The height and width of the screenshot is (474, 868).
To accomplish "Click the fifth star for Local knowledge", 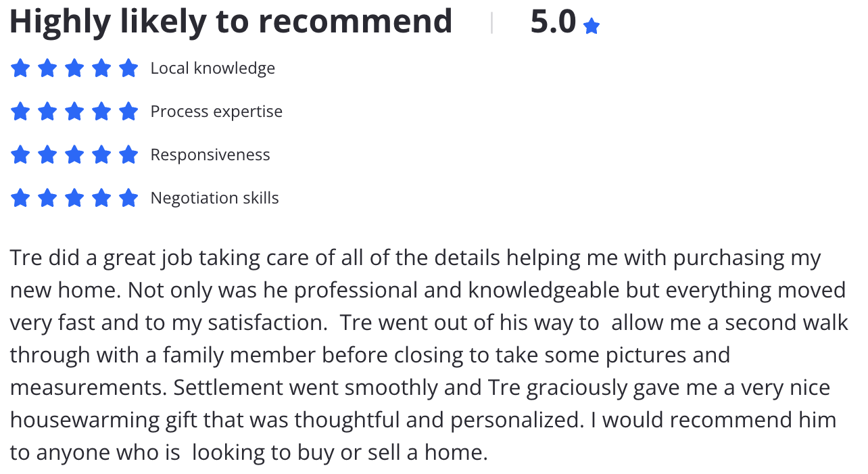I will 128,68.
